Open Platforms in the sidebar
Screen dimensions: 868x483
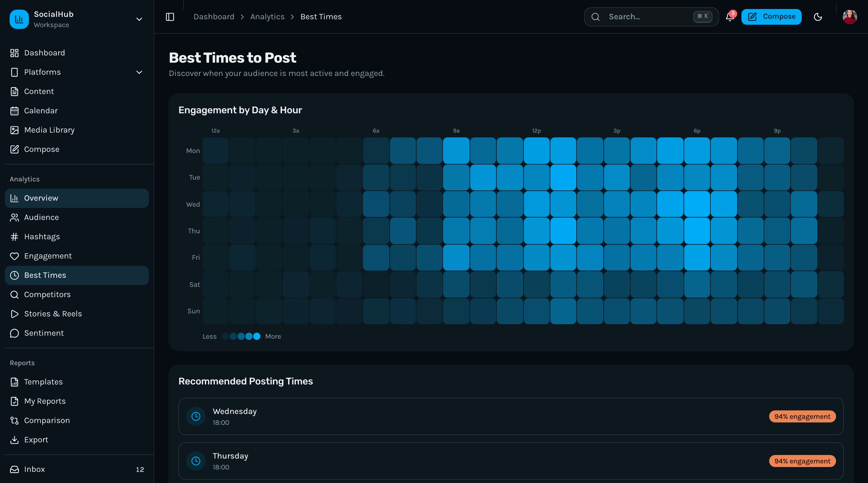pos(77,72)
